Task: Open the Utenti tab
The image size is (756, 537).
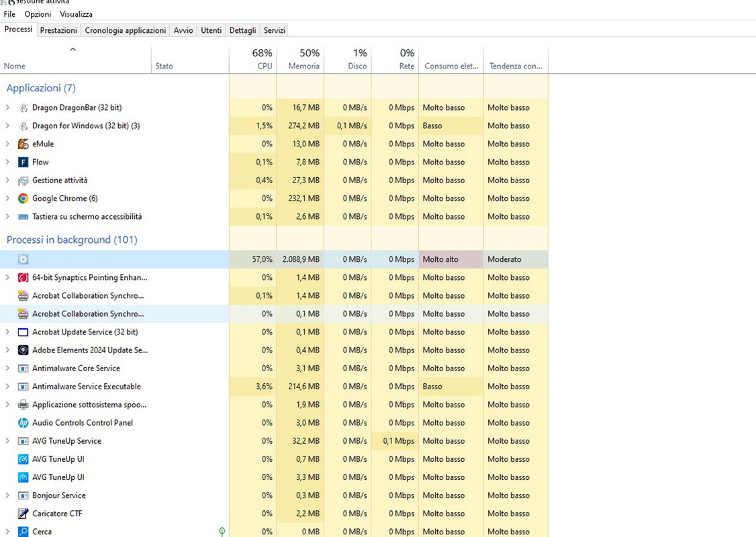Action: pos(211,30)
